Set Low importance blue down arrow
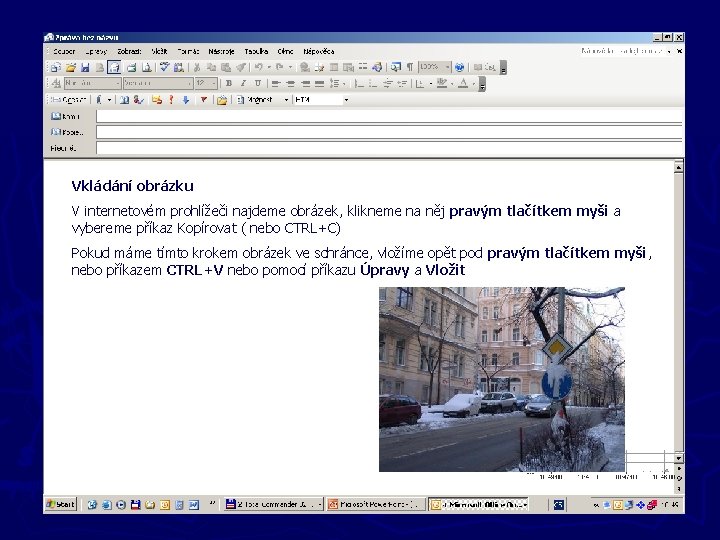This screenshot has height=540, width=720. [x=186, y=100]
